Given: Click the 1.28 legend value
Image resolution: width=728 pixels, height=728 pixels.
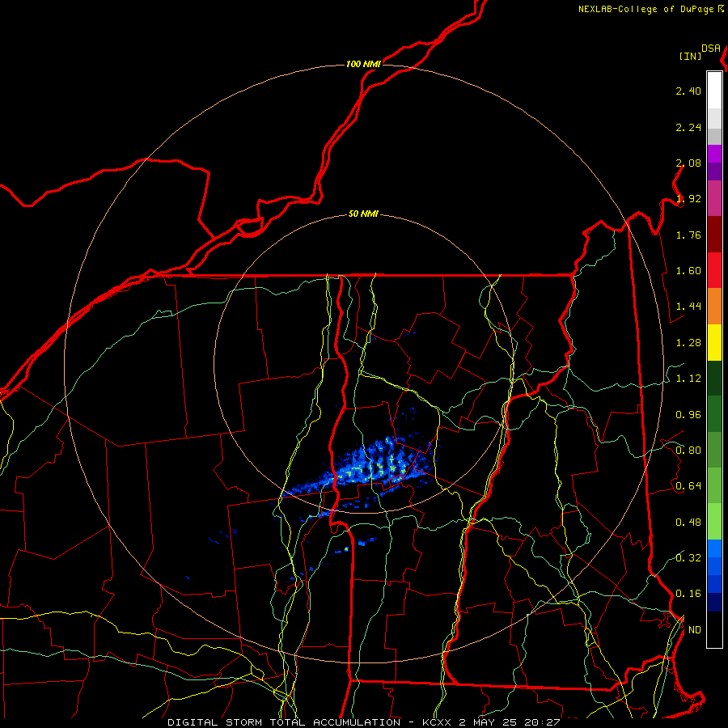Looking at the screenshot, I should click(x=688, y=343).
